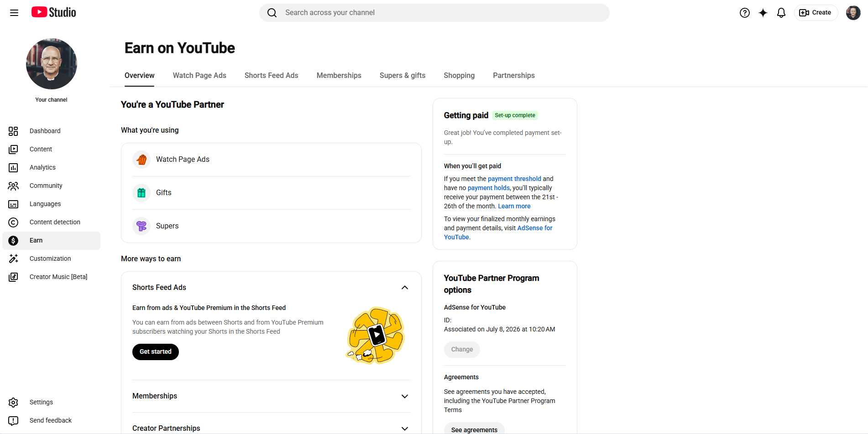Open Settings from the sidebar
The width and height of the screenshot is (868, 434).
pos(51,403)
